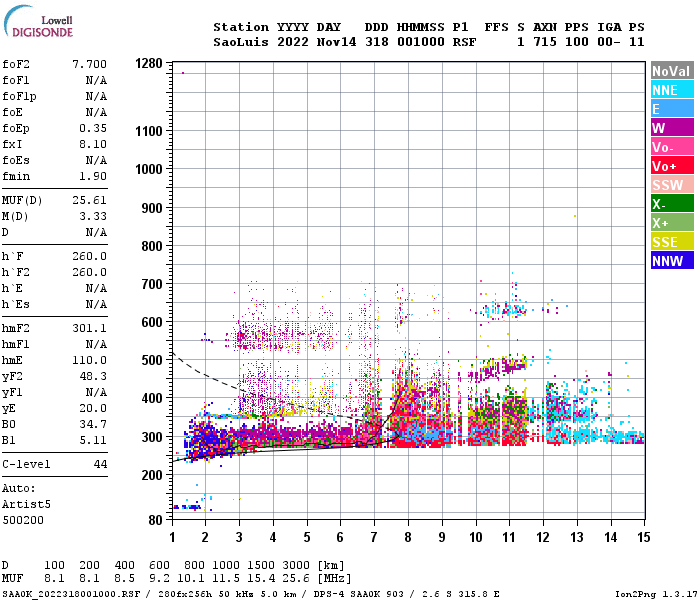
Task: Click the 15.4 MUF table value
Action: tap(261, 579)
